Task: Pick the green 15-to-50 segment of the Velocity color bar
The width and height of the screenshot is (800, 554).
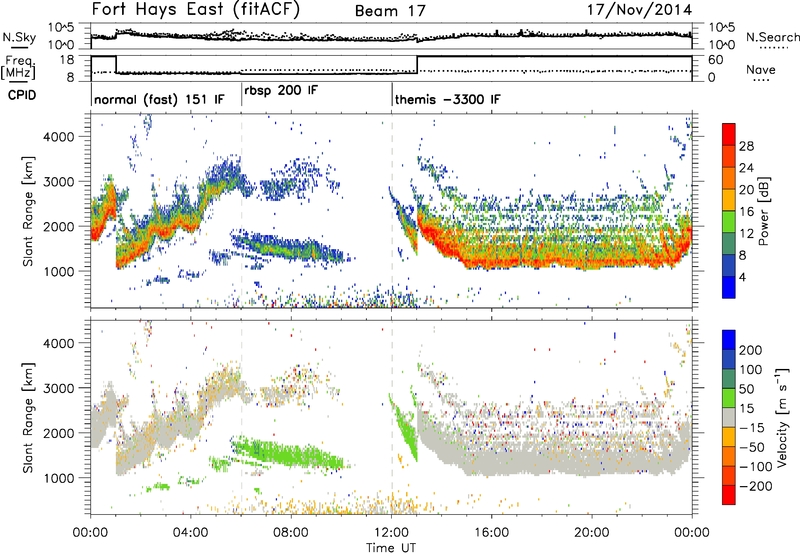Action: pos(729,398)
